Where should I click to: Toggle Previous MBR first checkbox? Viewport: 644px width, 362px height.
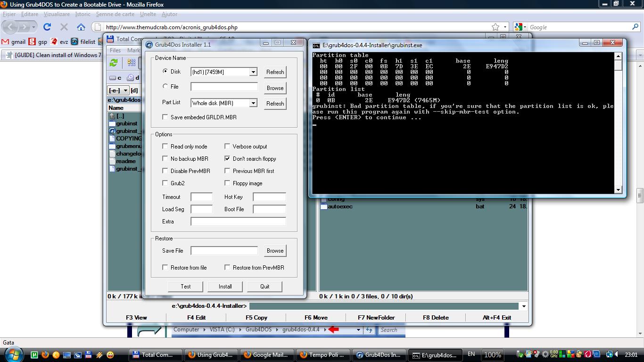click(227, 171)
